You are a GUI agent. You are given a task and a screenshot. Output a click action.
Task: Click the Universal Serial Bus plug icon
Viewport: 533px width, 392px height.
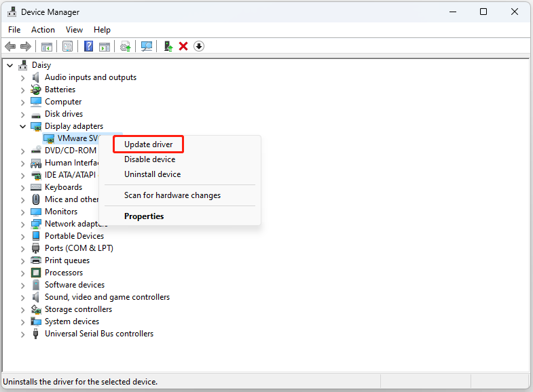tap(36, 334)
